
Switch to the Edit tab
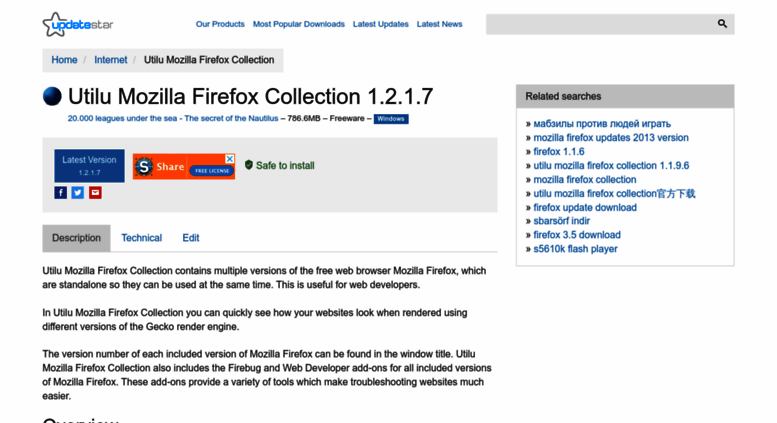coord(191,238)
